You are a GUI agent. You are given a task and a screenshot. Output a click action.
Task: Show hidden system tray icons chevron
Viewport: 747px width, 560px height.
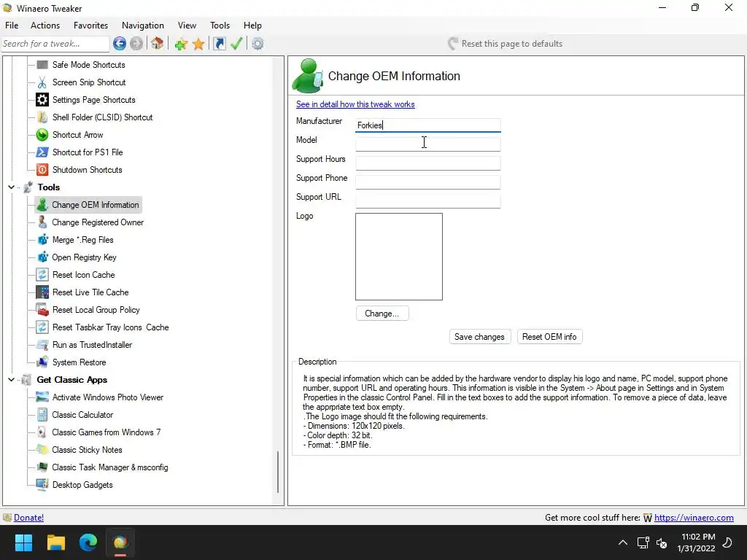pyautogui.click(x=623, y=542)
